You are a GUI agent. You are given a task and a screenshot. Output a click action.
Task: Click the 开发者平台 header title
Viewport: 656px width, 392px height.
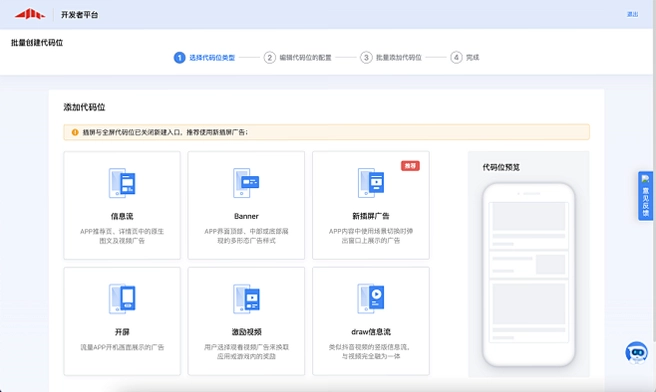[79, 15]
